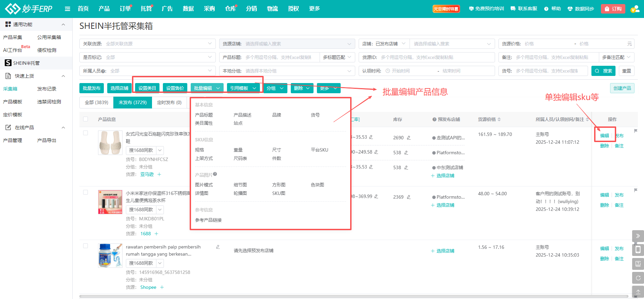Click the mobile phone icon in floating sidebar
644x299 pixels.
click(638, 250)
